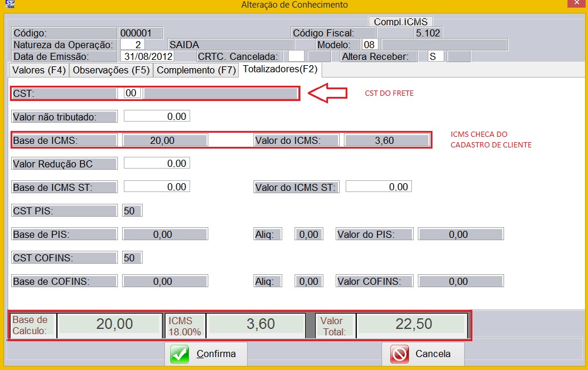588x370 pixels.
Task: Click the Valor do ICMS ST field
Action: [378, 187]
